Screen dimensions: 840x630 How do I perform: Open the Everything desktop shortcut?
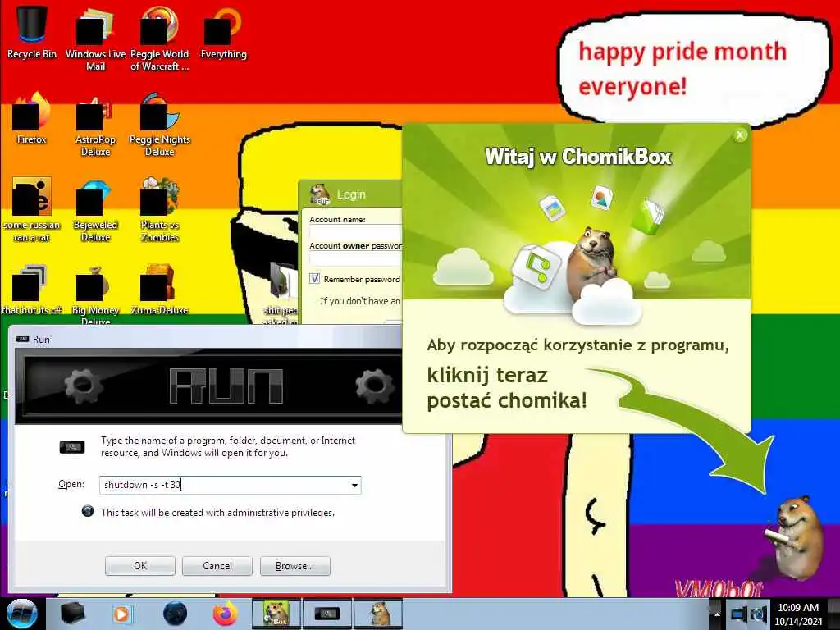pyautogui.click(x=223, y=32)
